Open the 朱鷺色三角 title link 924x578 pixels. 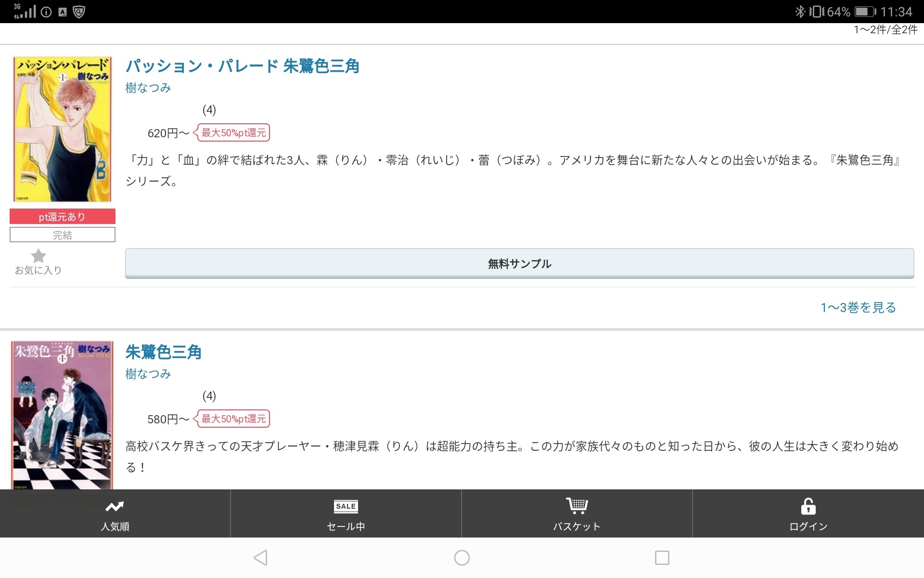(163, 352)
